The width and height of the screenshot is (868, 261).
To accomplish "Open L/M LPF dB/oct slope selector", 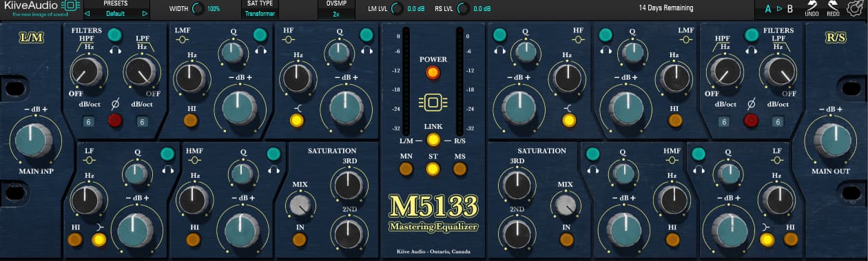I will coord(142,122).
